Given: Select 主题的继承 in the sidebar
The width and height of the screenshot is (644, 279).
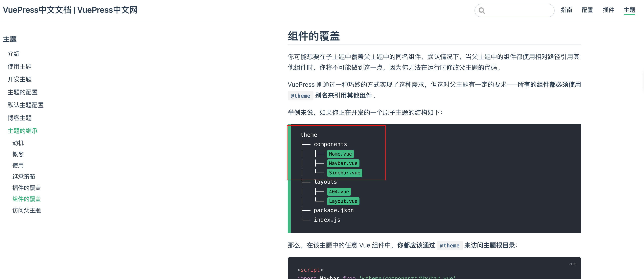Looking at the screenshot, I should point(22,131).
